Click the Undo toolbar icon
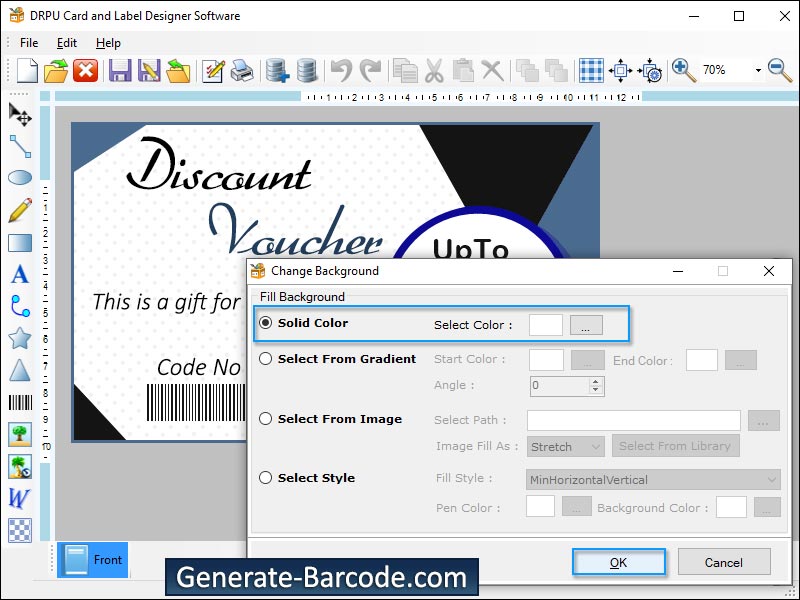The image size is (800, 600). pyautogui.click(x=340, y=69)
